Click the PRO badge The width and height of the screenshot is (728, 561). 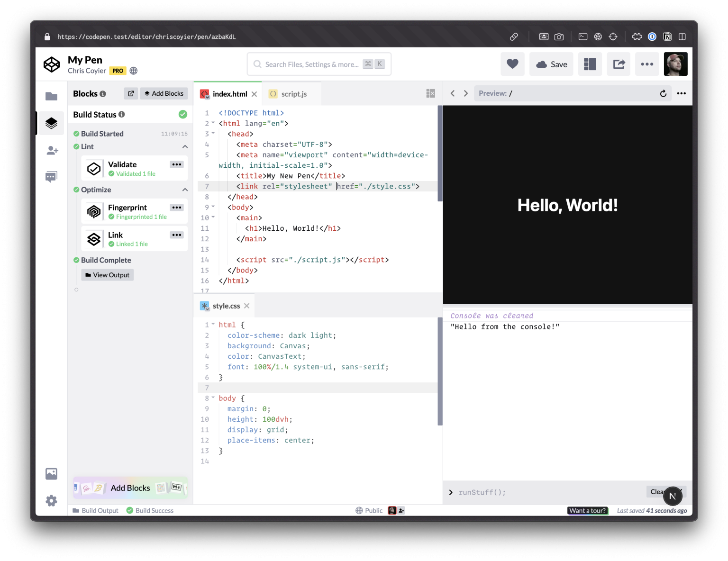pos(118,71)
